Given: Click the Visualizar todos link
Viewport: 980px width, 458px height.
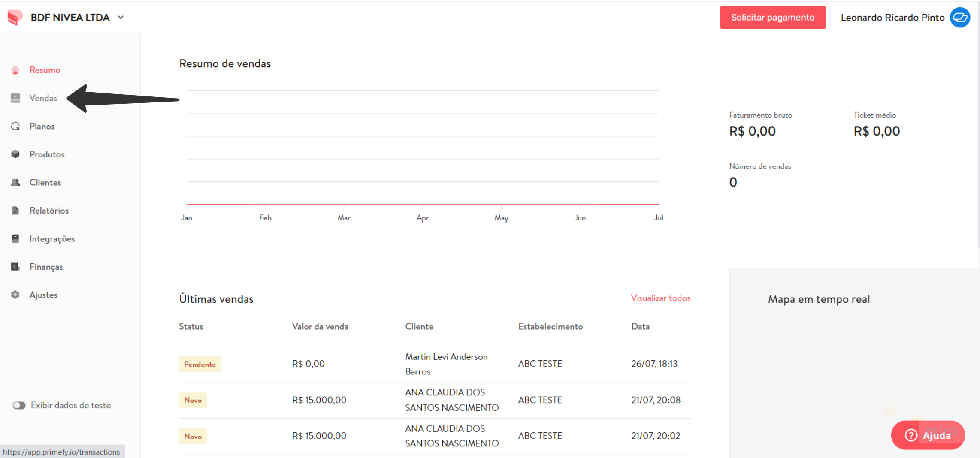Looking at the screenshot, I should 660,298.
